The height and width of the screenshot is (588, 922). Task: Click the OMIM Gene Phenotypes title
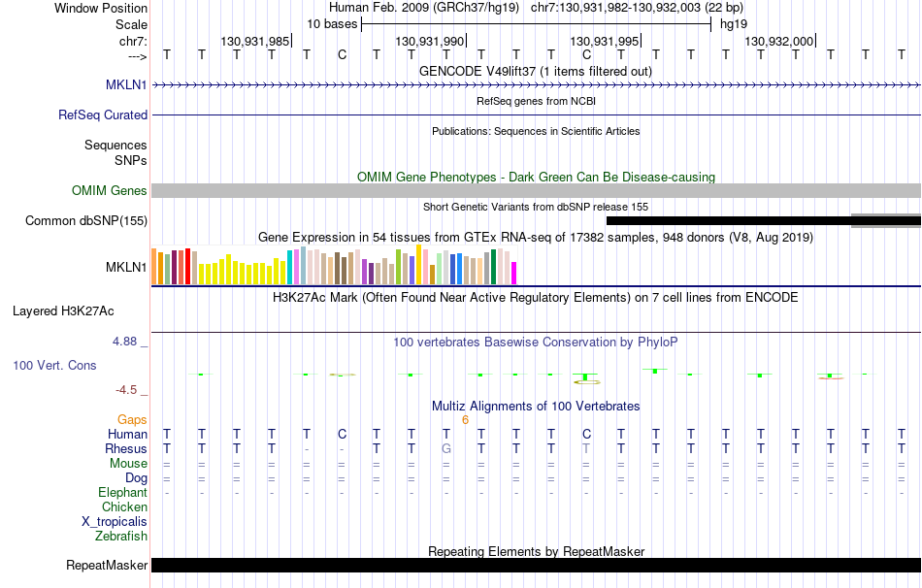(x=536, y=177)
